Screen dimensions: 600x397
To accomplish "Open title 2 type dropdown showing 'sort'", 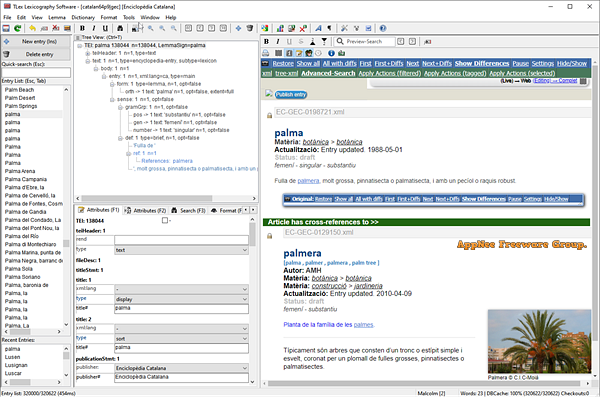I will (x=181, y=339).
